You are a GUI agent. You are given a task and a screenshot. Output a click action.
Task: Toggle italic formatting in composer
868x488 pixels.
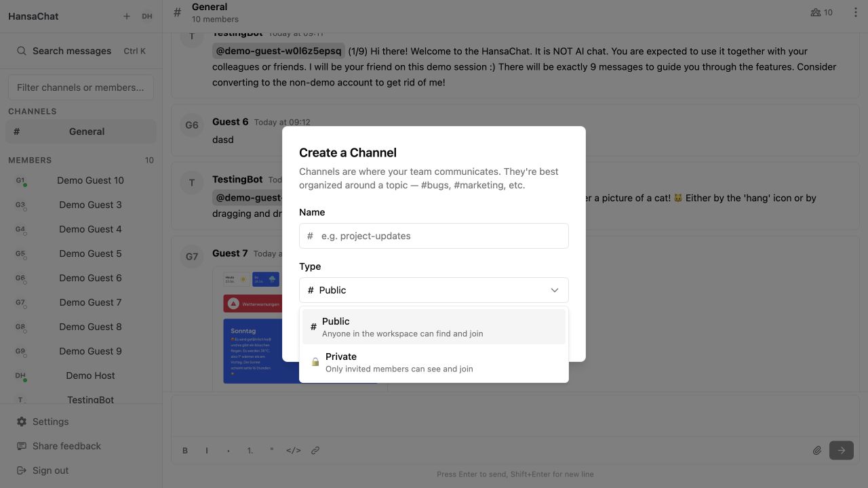(x=207, y=450)
